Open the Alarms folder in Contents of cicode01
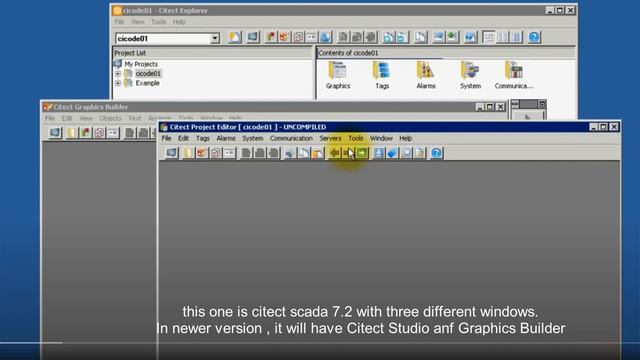Viewport: 640px width, 360px height. [426, 76]
